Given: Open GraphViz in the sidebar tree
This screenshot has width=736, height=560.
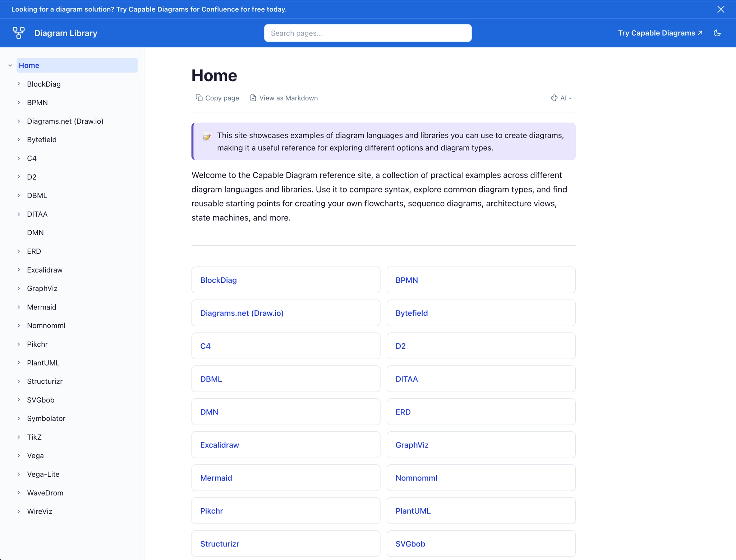Looking at the screenshot, I should tap(42, 288).
